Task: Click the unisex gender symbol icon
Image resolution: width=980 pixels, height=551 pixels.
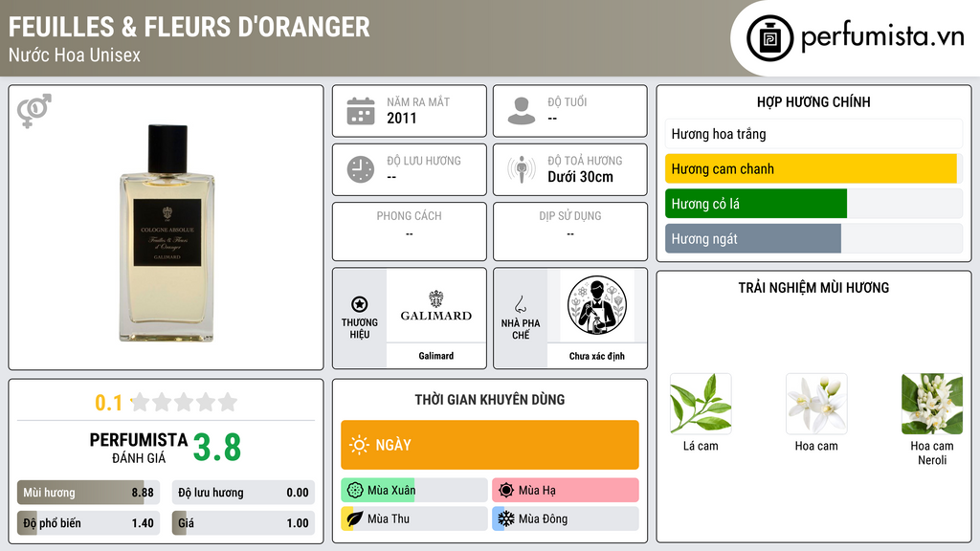Action: (34, 111)
